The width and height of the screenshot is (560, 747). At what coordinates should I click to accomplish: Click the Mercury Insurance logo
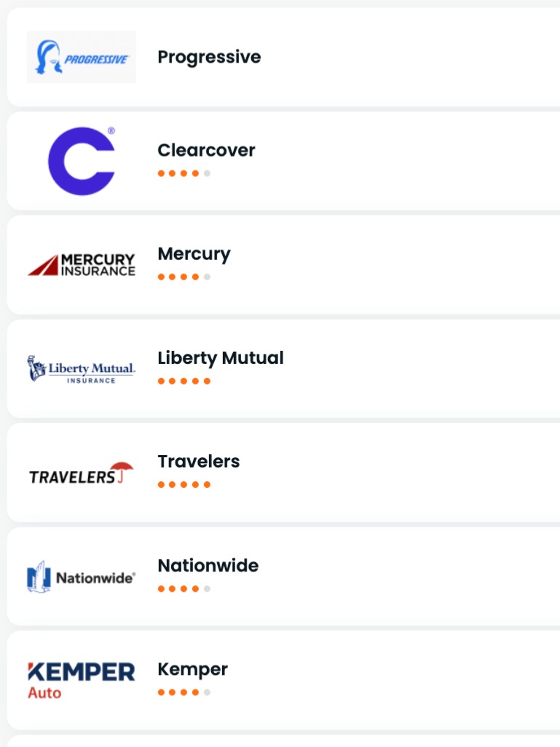click(82, 265)
